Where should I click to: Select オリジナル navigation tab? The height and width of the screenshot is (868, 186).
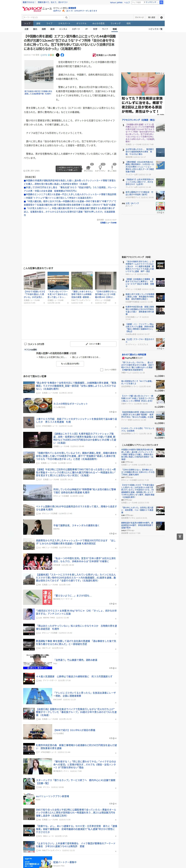click(81, 24)
